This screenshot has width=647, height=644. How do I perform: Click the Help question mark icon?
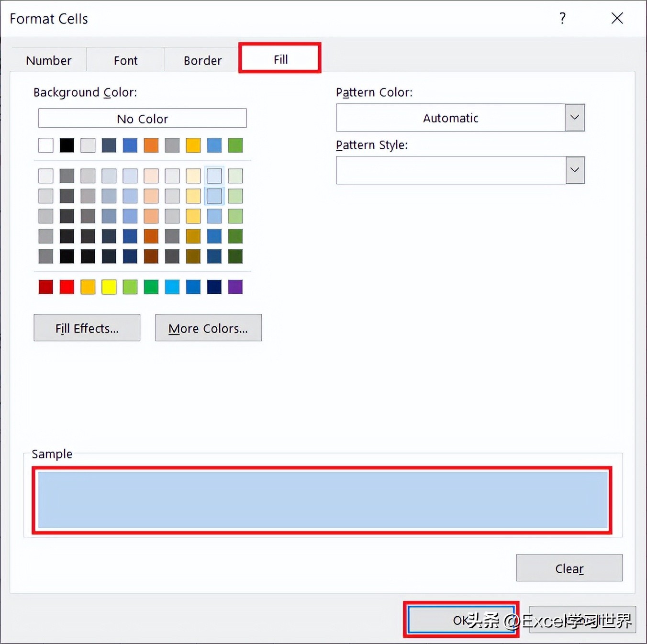(562, 18)
